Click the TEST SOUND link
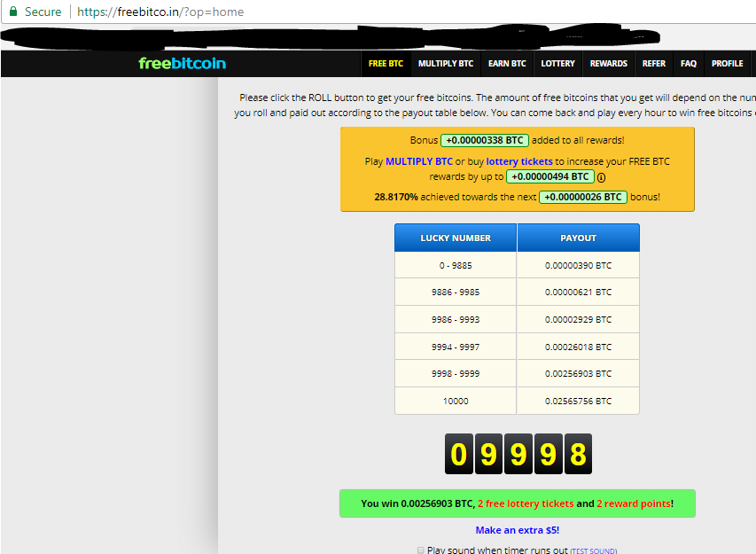Viewport: 756px width, 554px height. coord(594,551)
